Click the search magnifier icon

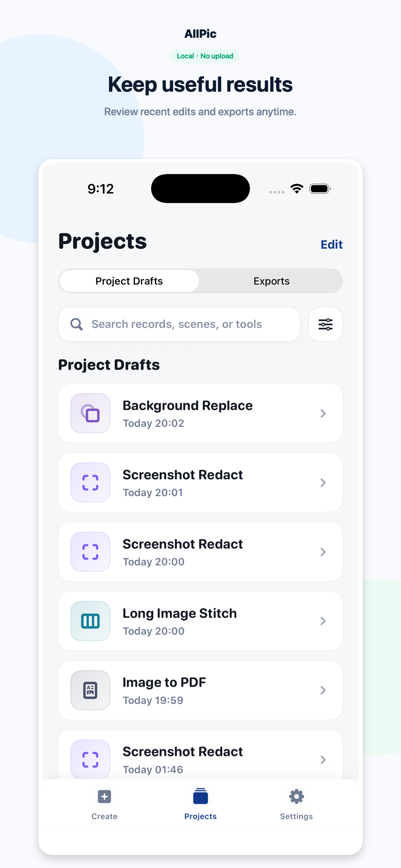77,324
